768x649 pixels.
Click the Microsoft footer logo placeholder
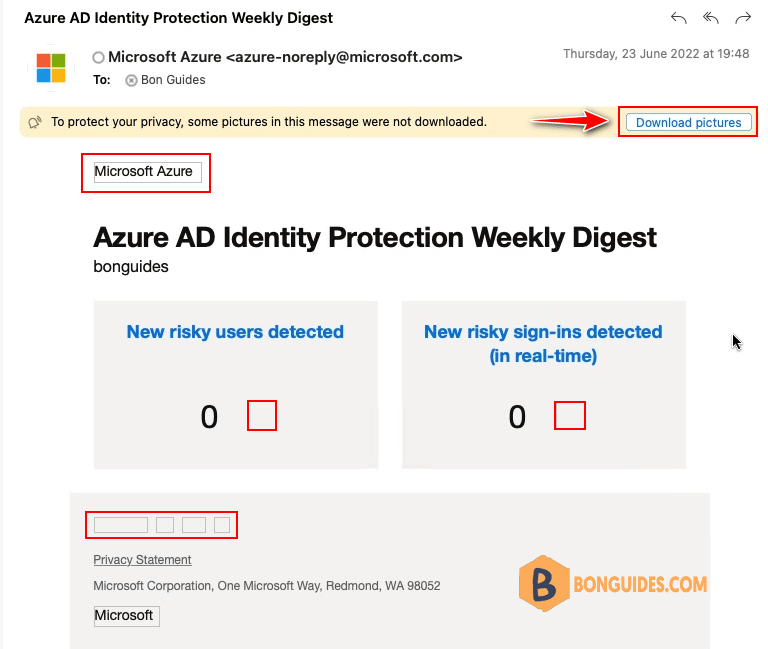click(x=126, y=616)
